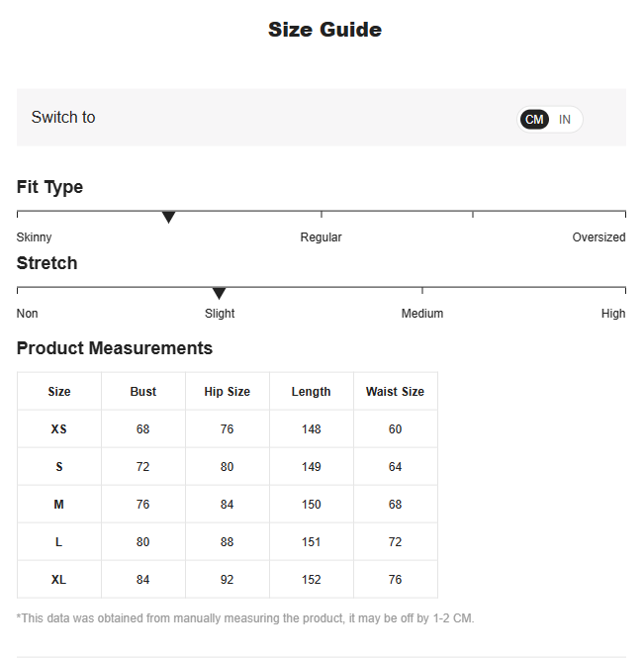Viewport: 644px width, 660px height.
Task: Click the Non stretch label
Action: tap(28, 314)
